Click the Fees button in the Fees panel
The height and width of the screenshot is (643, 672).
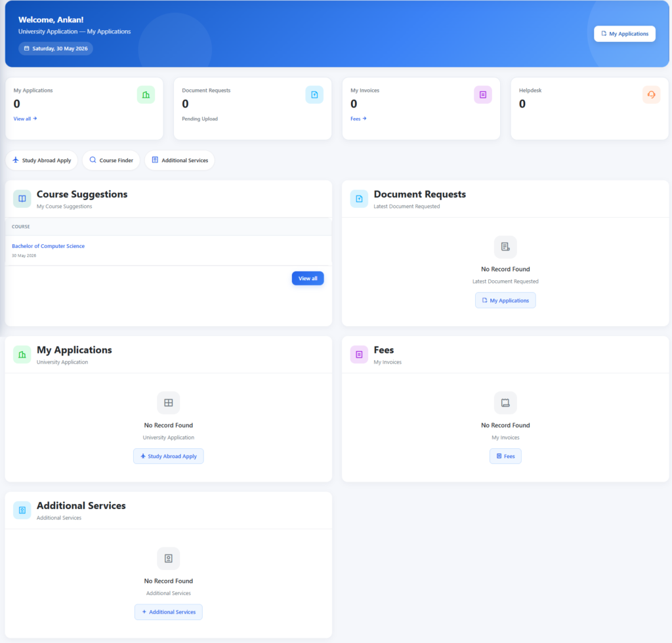pos(505,456)
